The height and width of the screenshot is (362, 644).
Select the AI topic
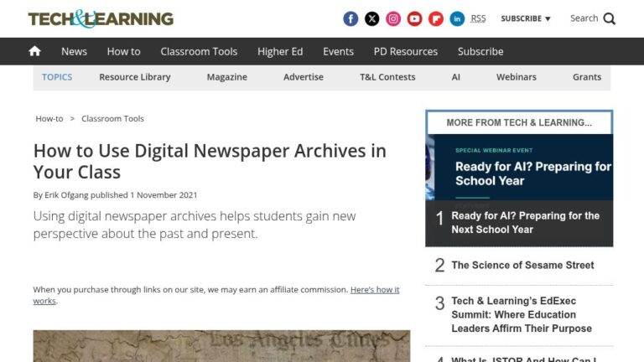tap(456, 77)
